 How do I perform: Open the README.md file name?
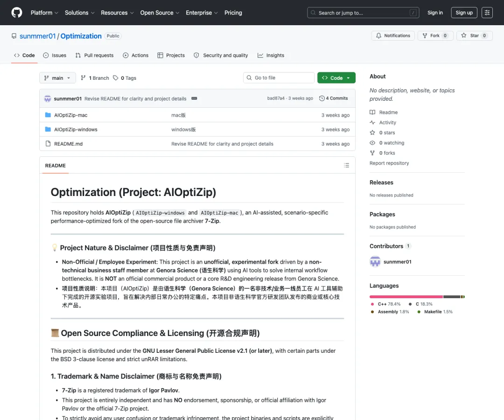pos(68,144)
